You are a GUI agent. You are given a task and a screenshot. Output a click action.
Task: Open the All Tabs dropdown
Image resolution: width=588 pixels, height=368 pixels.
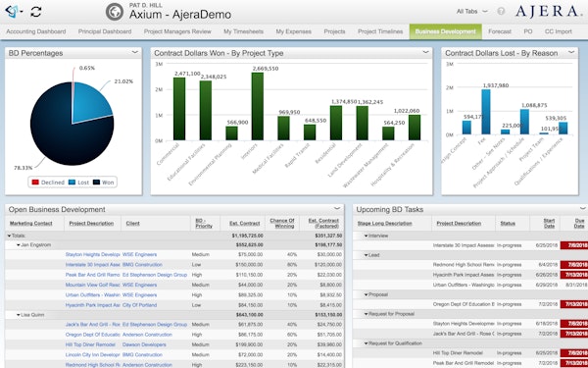pos(471,12)
